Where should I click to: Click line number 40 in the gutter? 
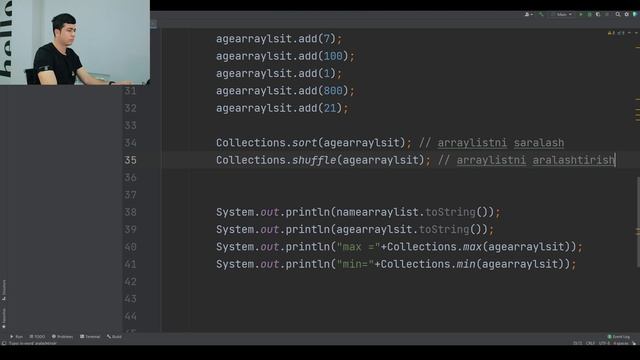point(130,247)
